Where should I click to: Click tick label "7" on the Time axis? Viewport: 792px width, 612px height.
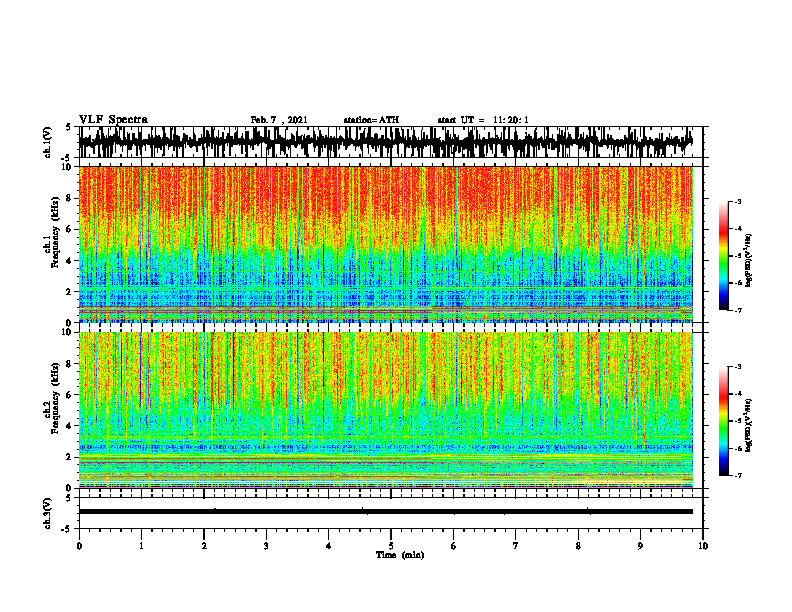pos(516,546)
